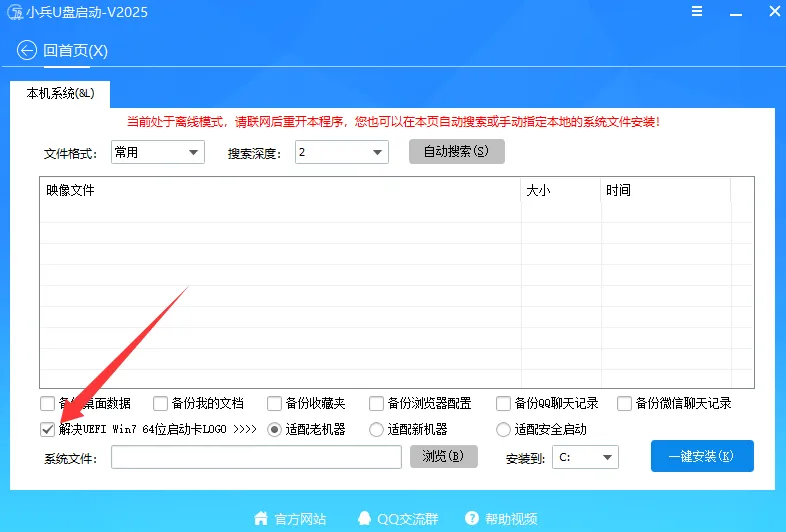The image size is (786, 532).
Task: Sort by the 映像文件 column header
Action: pos(280,191)
